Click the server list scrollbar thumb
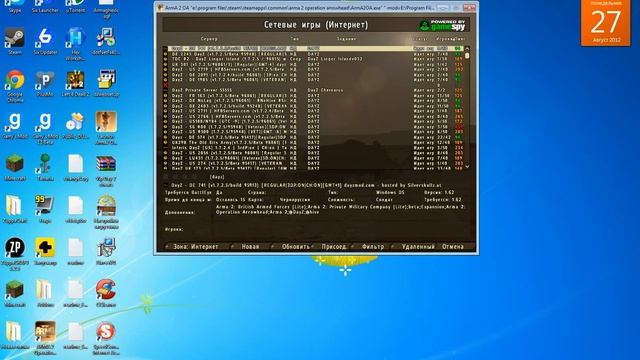 pyautogui.click(x=467, y=55)
